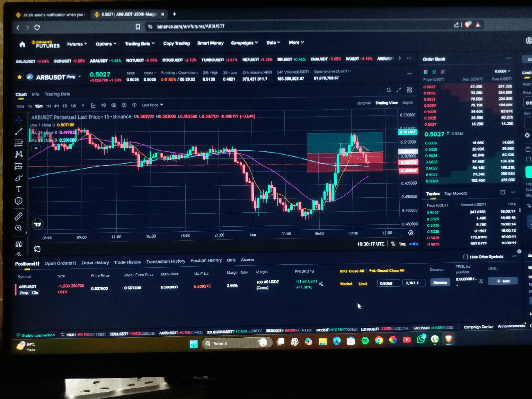Change order book precision 0.0001 dropdown
532x399 pixels.
pyautogui.click(x=503, y=71)
